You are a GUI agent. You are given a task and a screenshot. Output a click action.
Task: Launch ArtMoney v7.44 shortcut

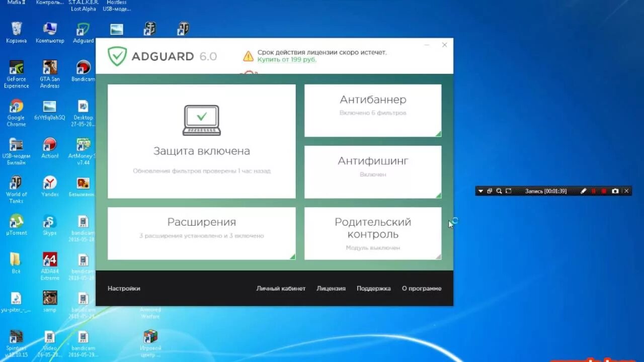click(83, 151)
